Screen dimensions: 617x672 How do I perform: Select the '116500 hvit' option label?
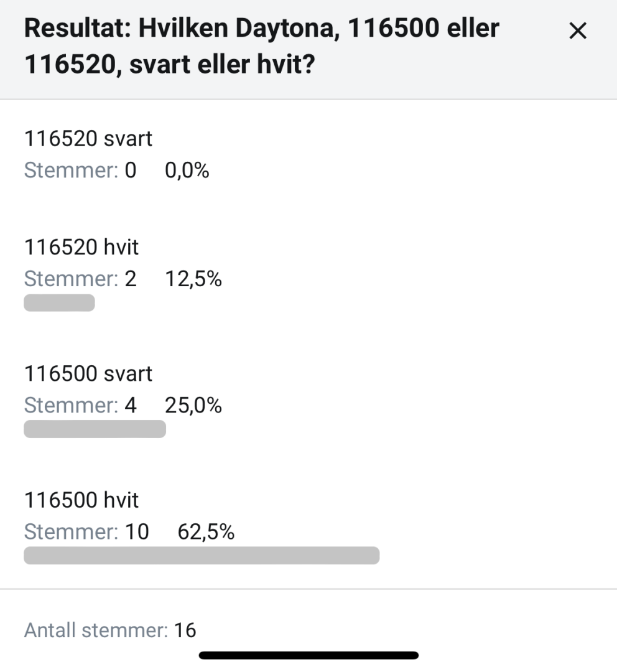pos(81,500)
